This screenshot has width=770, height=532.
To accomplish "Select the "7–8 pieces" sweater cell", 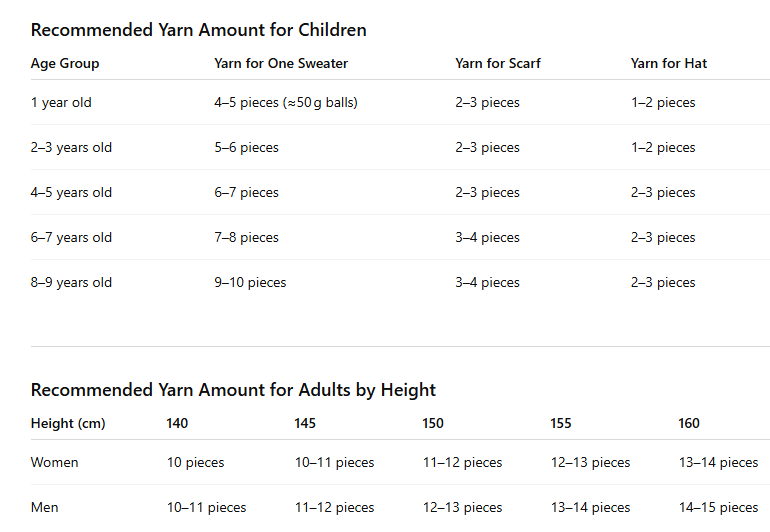I will pyautogui.click(x=246, y=237).
